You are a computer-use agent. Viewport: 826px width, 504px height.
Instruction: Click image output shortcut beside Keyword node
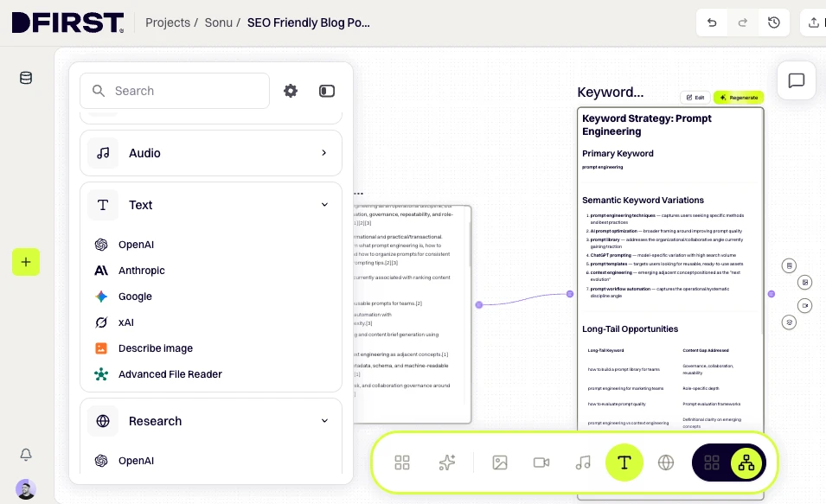tap(805, 283)
